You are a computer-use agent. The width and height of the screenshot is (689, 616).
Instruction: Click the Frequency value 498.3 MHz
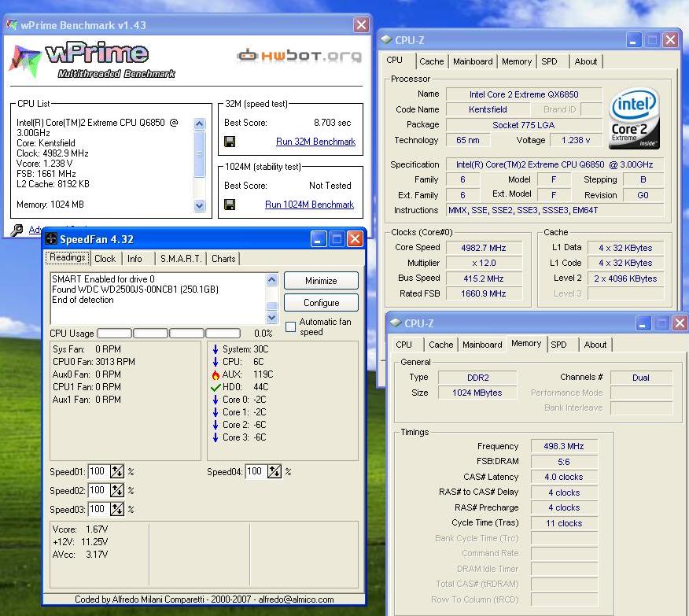(564, 446)
